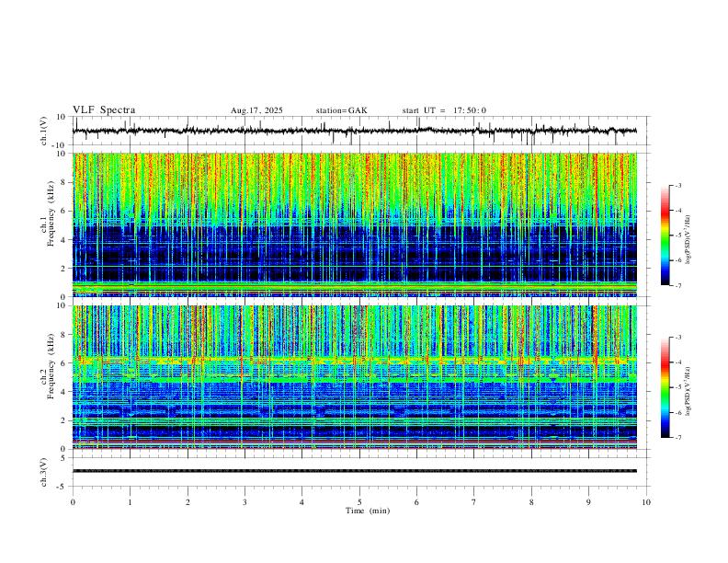Click the ch.1(V) waveform axis label
The image size is (728, 563).
point(44,132)
